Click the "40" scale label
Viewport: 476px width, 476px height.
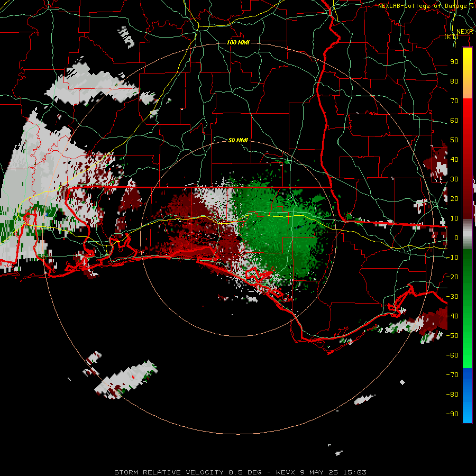454,159
